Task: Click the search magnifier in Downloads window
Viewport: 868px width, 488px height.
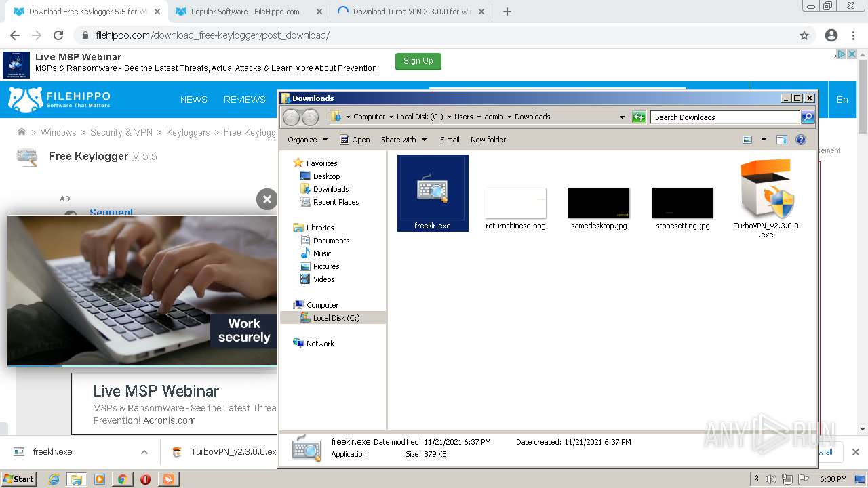Action: pos(807,117)
